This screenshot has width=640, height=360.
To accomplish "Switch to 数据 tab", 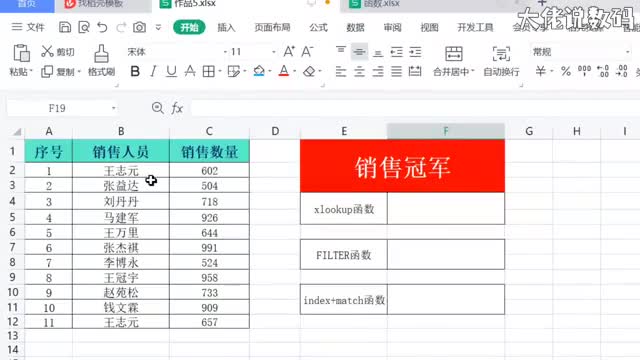I will coord(356,27).
